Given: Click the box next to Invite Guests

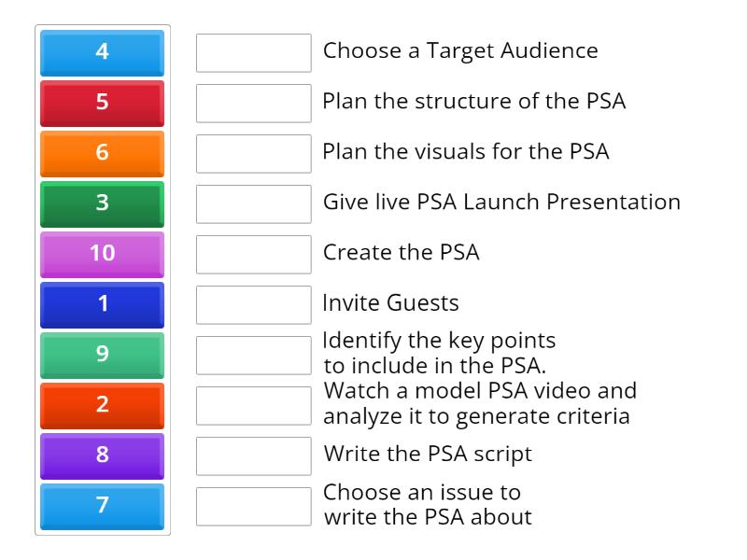Looking at the screenshot, I should coord(254,303).
